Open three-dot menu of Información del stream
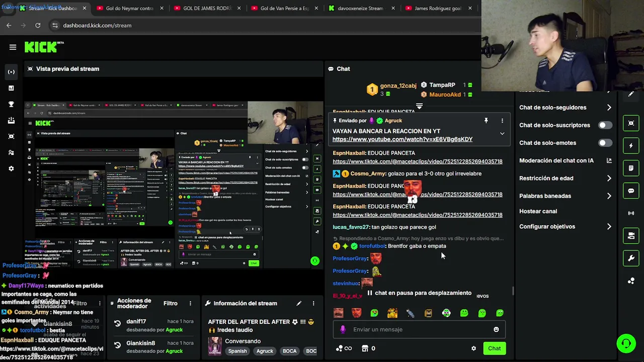 point(313,303)
